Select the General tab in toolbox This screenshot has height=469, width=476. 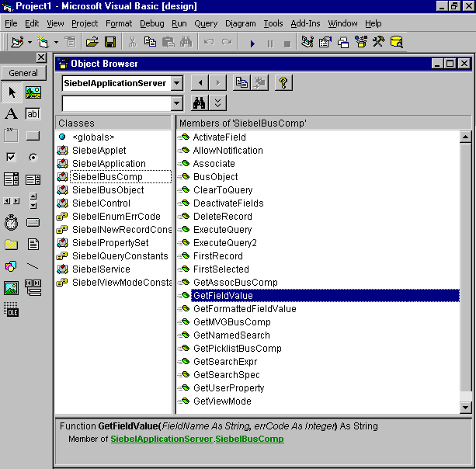pyautogui.click(x=23, y=73)
